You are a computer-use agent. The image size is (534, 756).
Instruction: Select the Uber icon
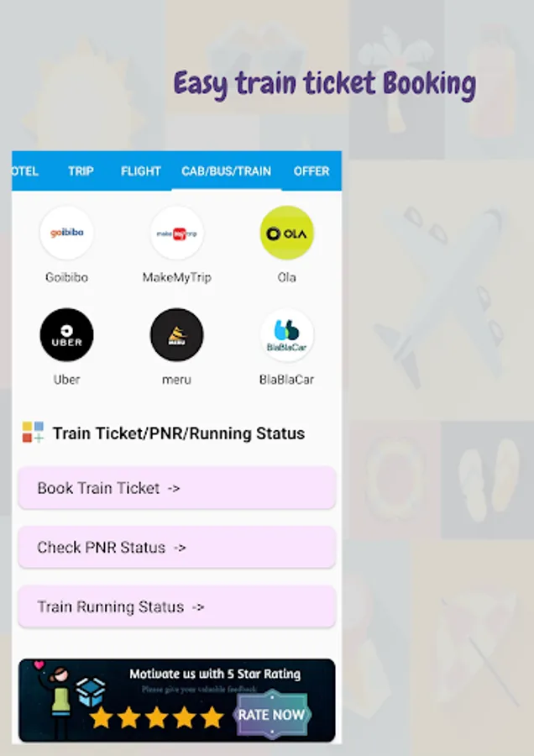66,334
